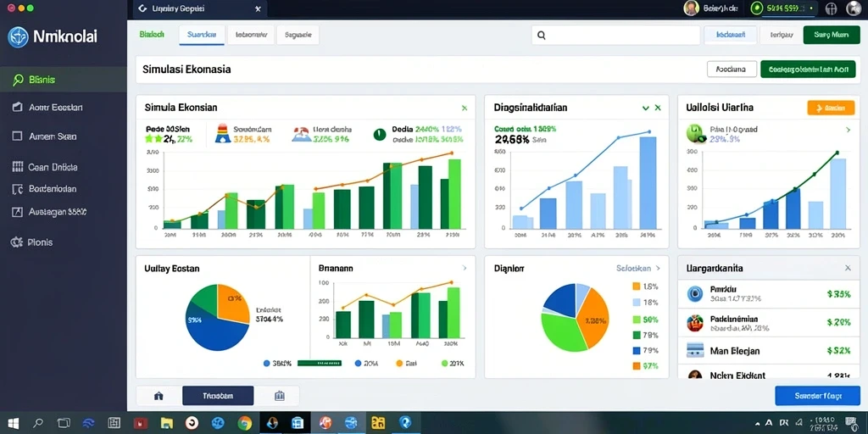Click the home icon in bottom toolbar
868x434 pixels.
coord(159,396)
